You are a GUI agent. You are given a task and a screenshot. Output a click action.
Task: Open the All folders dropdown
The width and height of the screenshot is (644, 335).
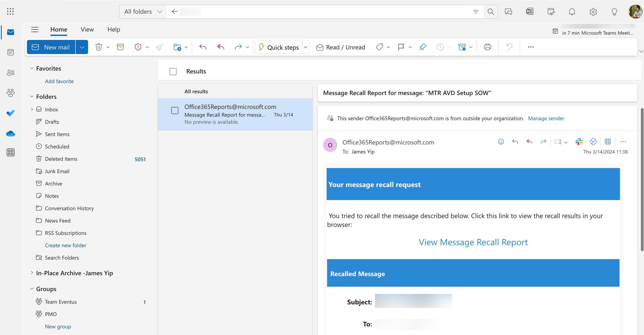(143, 11)
